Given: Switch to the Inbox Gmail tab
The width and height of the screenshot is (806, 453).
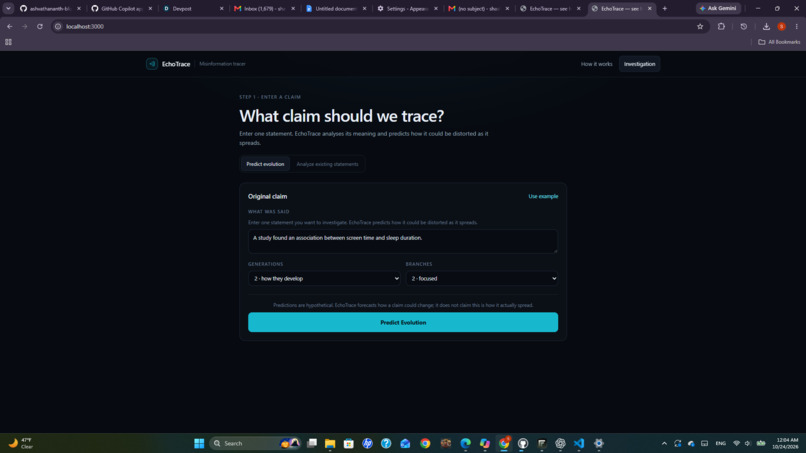Looking at the screenshot, I should 263,8.
